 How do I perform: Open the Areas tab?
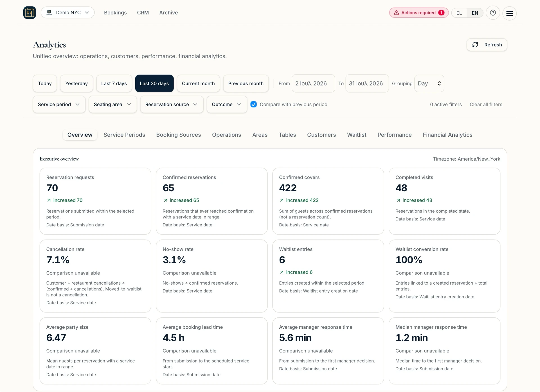click(260, 135)
